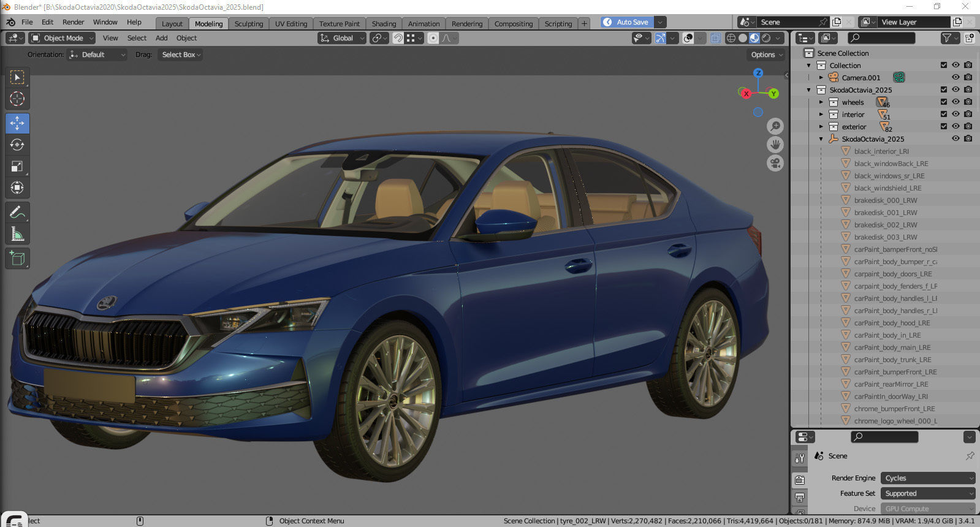Toggle the camera view icon

(775, 164)
